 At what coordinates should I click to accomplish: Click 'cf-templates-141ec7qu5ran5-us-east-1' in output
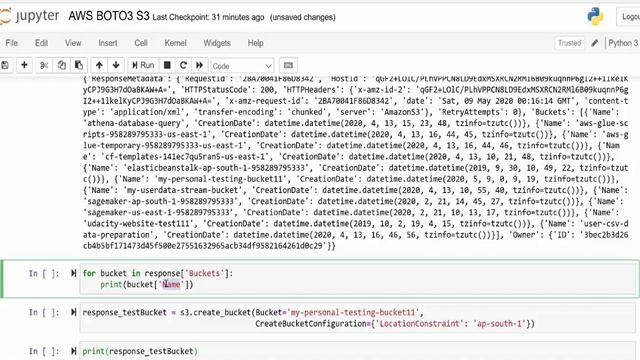pos(185,157)
